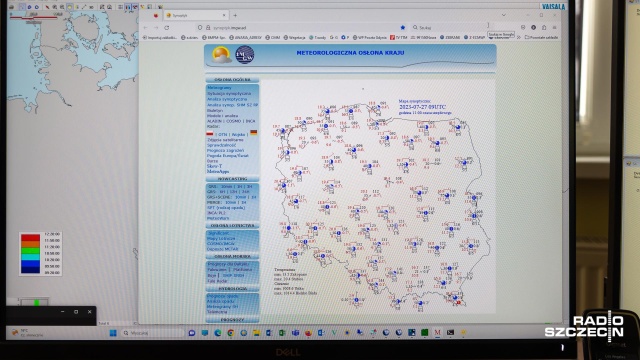Open the Windows Start menu
The height and width of the screenshot is (360, 640).
pos(113,333)
